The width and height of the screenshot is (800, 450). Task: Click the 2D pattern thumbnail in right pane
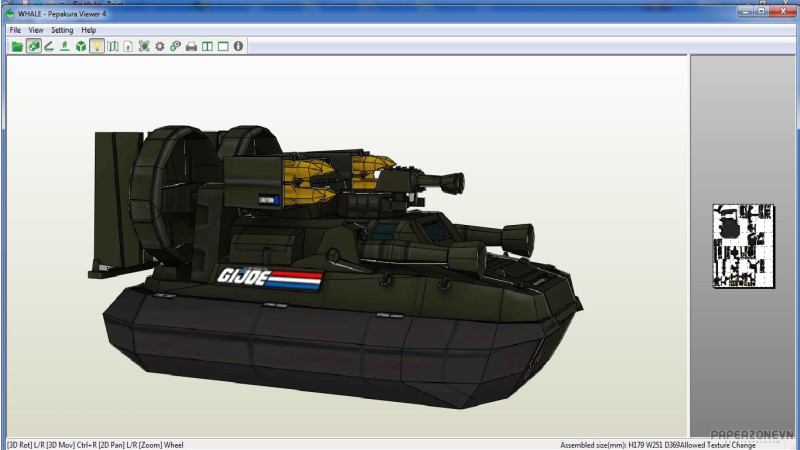click(743, 246)
